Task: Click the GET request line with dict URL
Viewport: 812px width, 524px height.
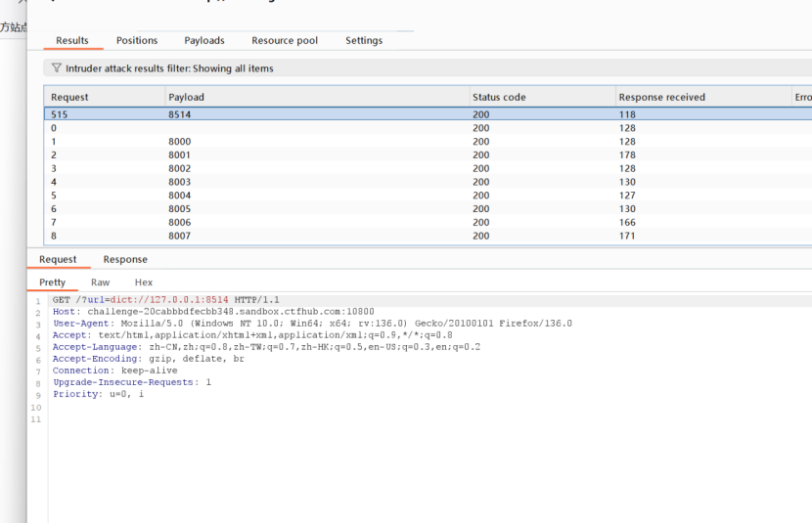Action: point(165,299)
